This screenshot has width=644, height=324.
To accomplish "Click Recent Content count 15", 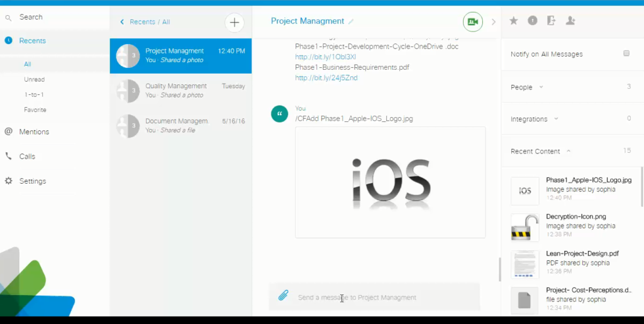I will (627, 151).
